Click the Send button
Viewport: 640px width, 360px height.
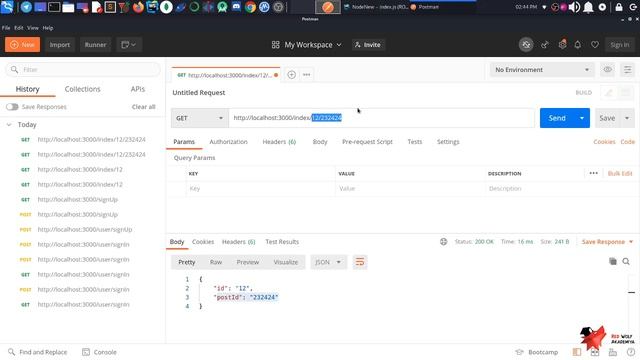[557, 118]
